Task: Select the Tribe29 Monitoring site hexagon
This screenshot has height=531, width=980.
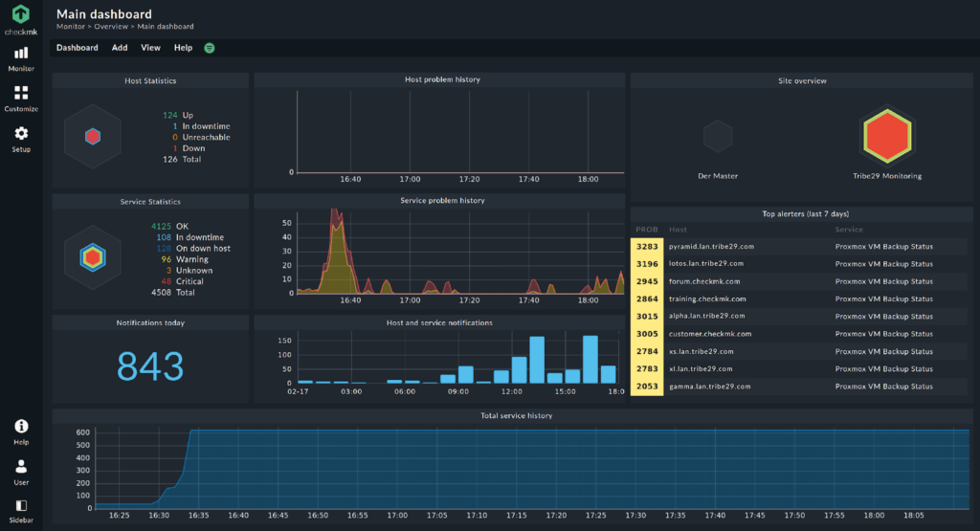Action: pos(887,136)
